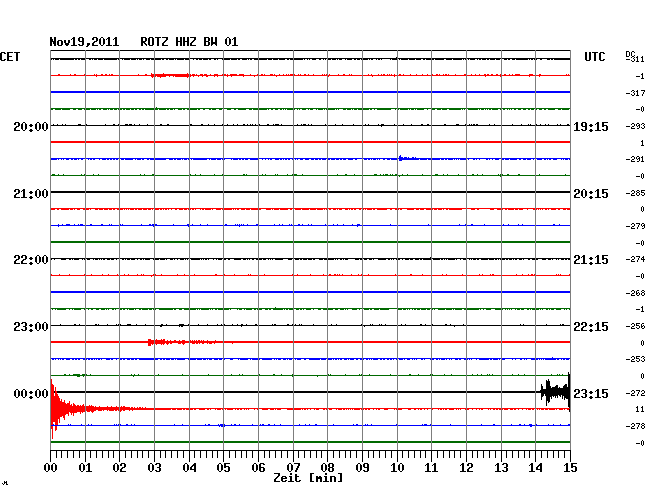Click the DC offset value -268
This screenshot has width=650, height=494.
[x=635, y=293]
